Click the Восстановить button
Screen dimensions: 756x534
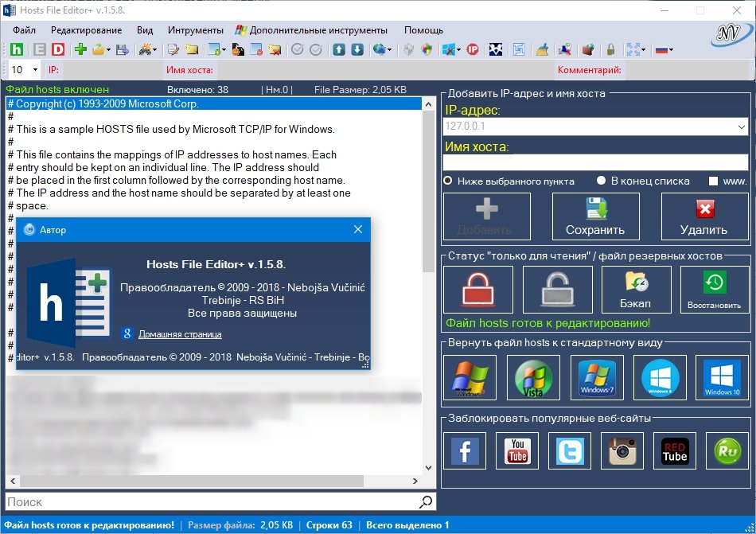point(715,289)
